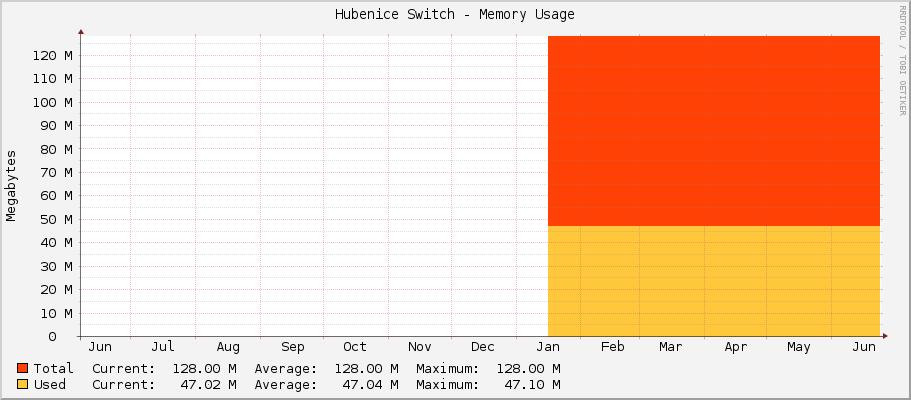911x400 pixels.
Task: Click the Nov x-axis month label
Action: coord(419,347)
